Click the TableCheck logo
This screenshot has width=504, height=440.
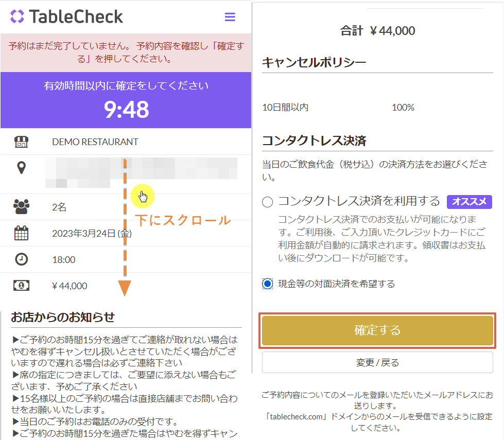(67, 16)
